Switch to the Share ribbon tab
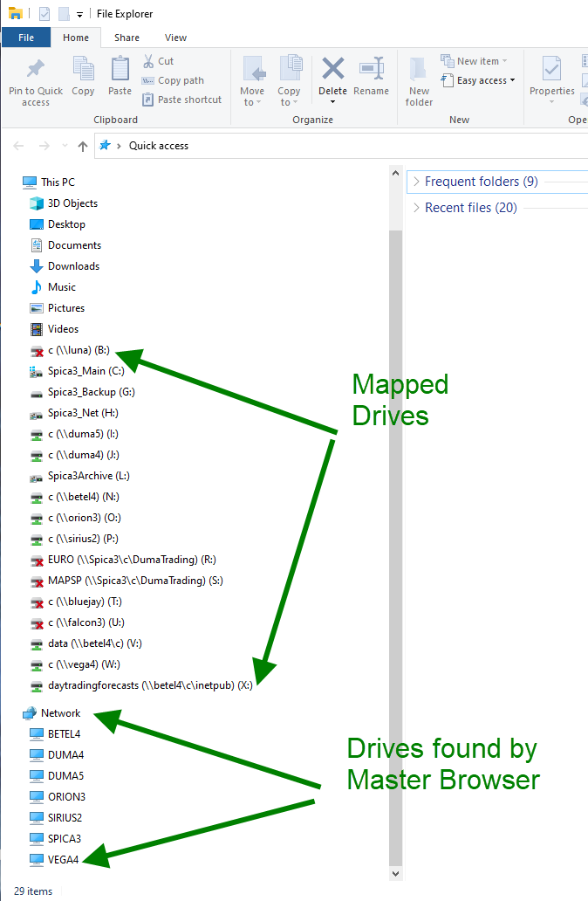588x901 pixels. pos(126,38)
